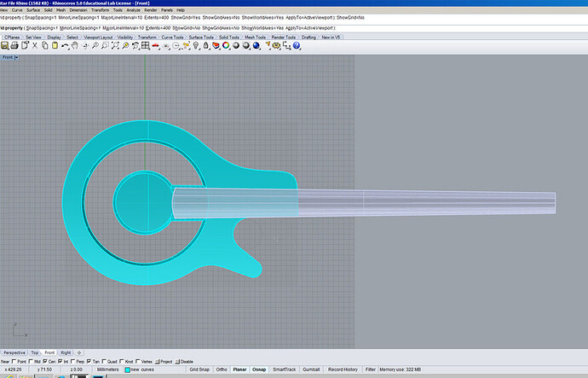Select the Zoom Dynamic magnifier
The image size is (588, 378).
click(95, 45)
